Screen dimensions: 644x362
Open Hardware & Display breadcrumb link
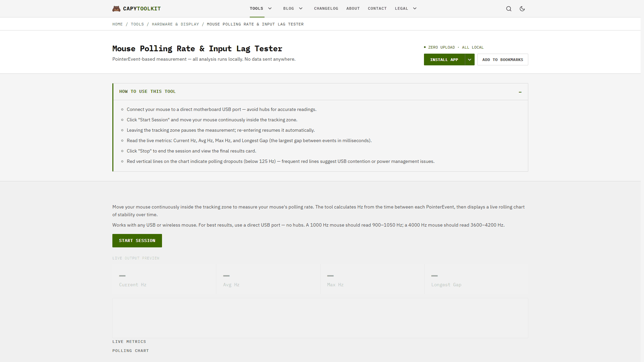(175, 24)
